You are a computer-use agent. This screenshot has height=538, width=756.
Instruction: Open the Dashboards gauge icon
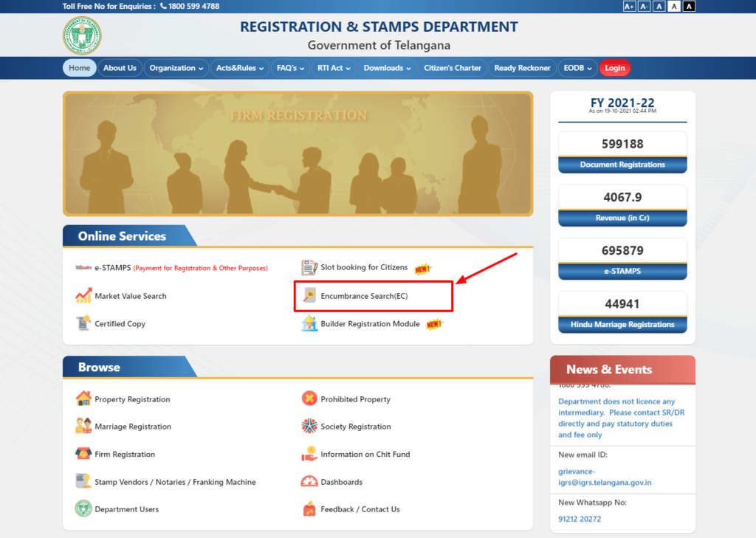308,481
